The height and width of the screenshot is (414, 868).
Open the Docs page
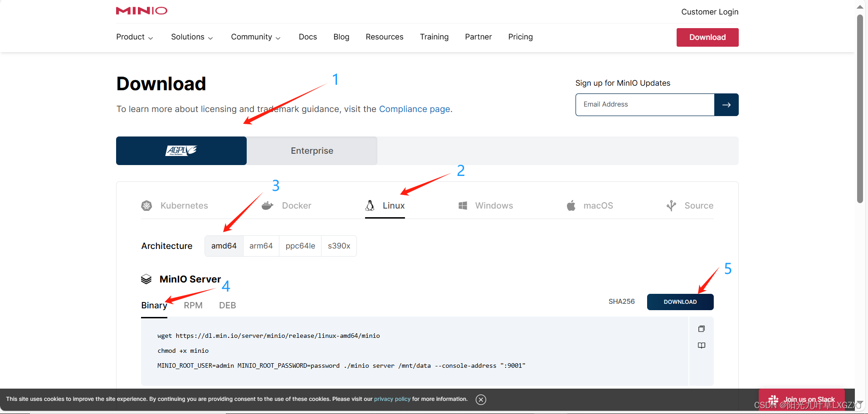[x=308, y=37]
